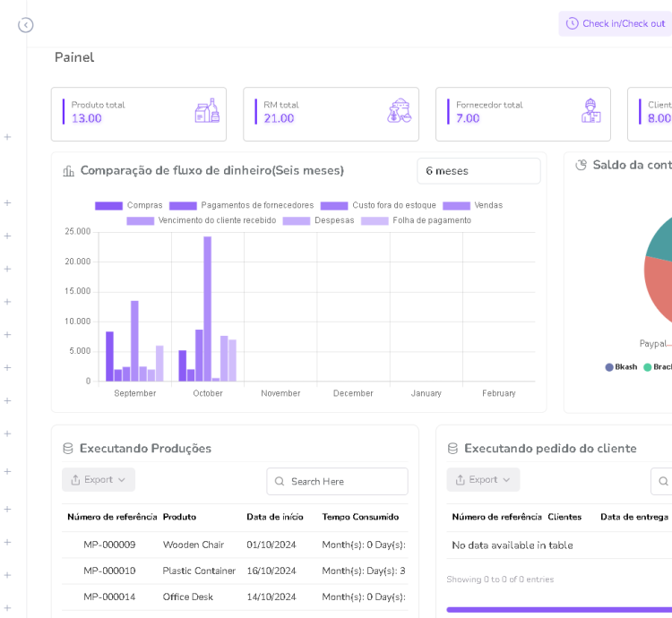The width and height of the screenshot is (672, 618).
Task: Click the bar chart icon beside Comparação de fluxo
Action: 69,171
